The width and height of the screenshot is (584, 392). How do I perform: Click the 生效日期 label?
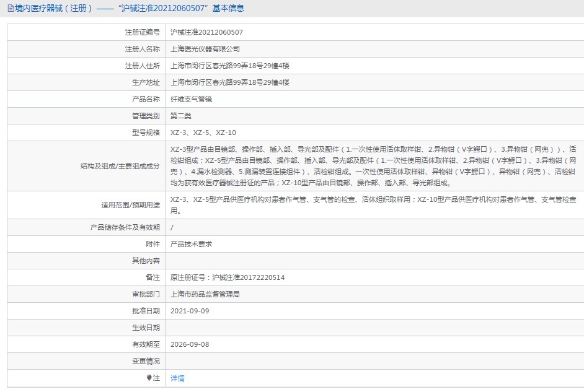[x=146, y=328]
